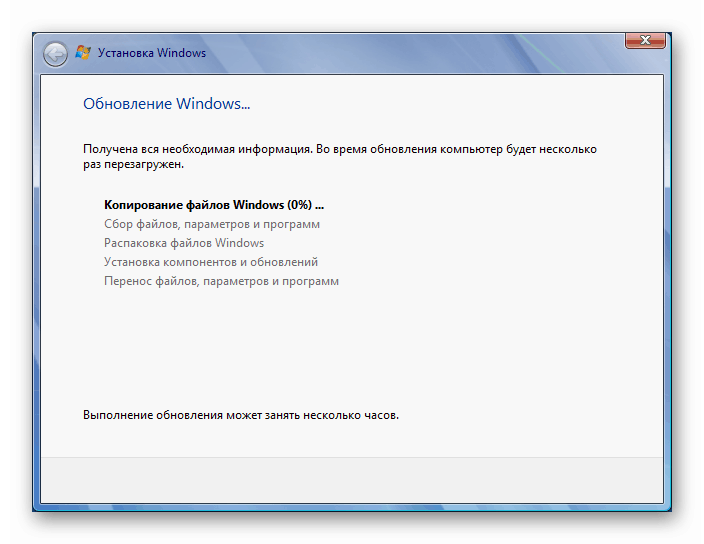Viewport: 704px width, 544px height.
Task: Select the title text Установка Windows
Action: (152, 53)
